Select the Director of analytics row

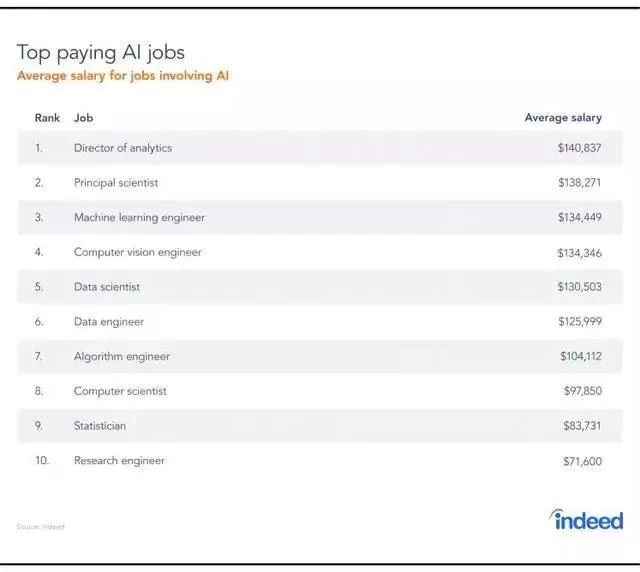click(123, 148)
